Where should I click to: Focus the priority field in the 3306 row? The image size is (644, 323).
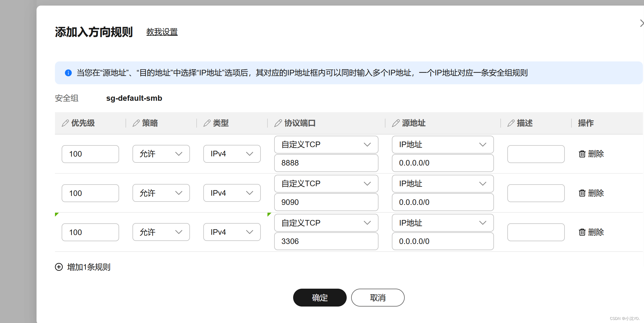coord(90,232)
